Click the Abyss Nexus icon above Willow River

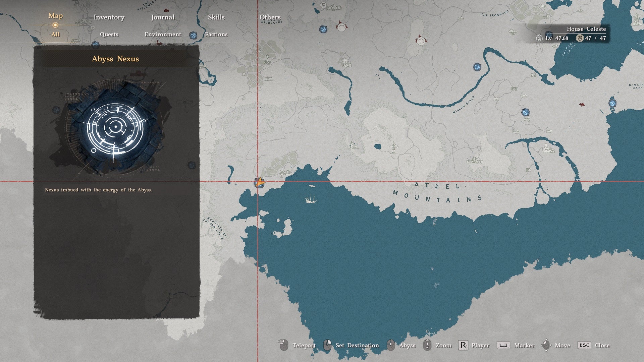(x=477, y=67)
